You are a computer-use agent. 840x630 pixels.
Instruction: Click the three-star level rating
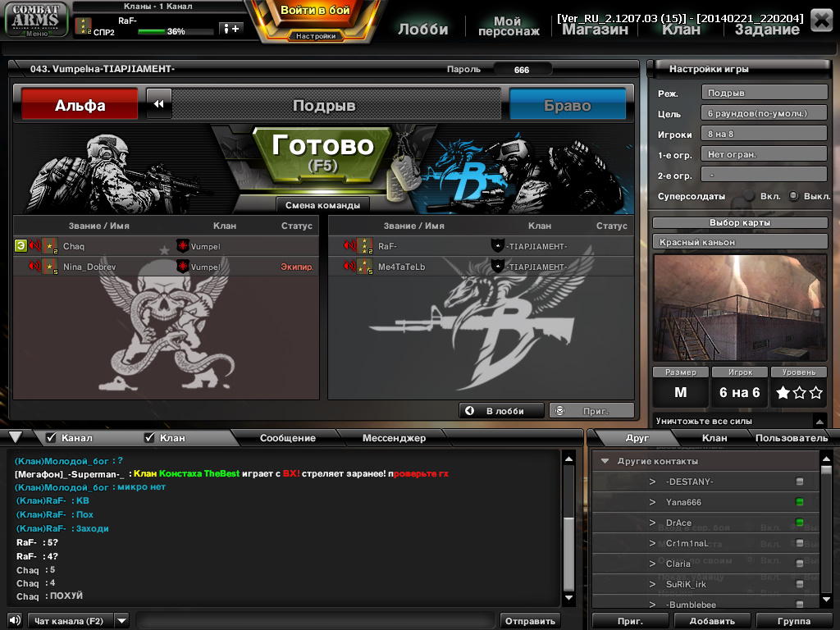(799, 393)
